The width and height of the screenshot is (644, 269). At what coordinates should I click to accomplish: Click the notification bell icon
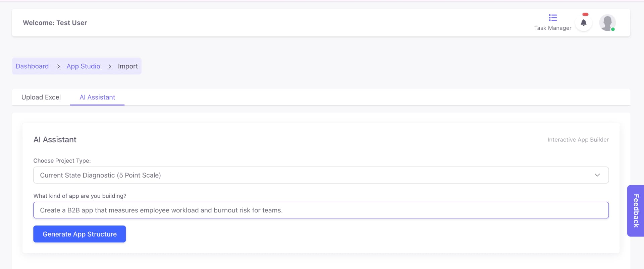(x=584, y=23)
